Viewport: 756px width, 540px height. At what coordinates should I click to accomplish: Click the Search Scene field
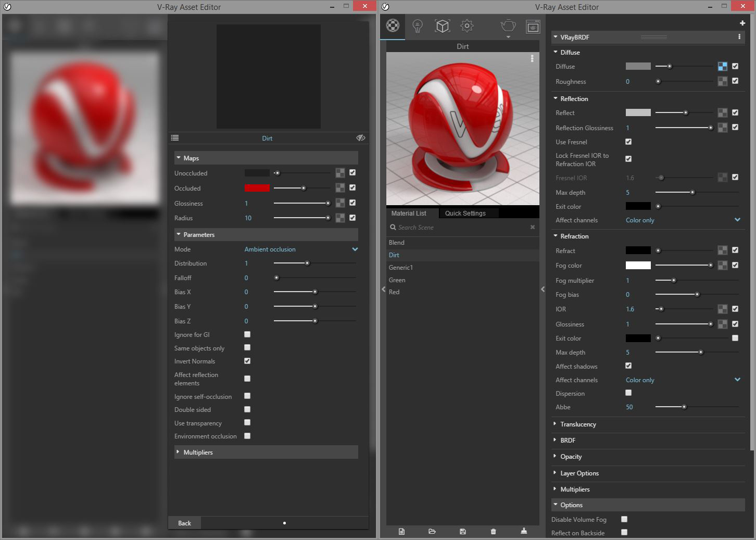463,228
